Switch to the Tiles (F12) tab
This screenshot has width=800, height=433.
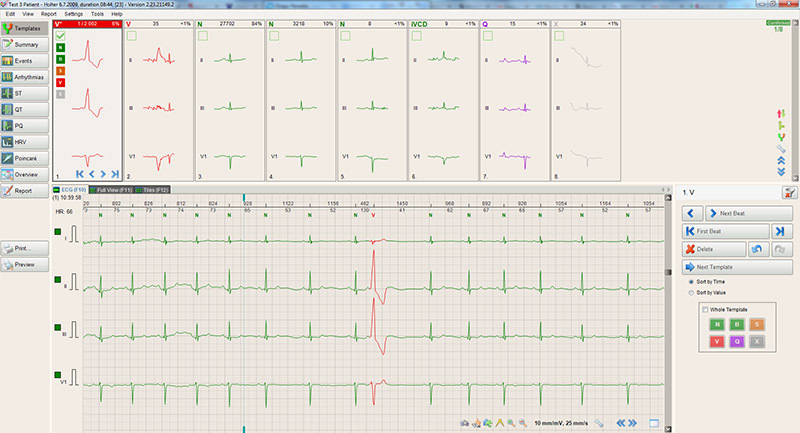point(153,190)
